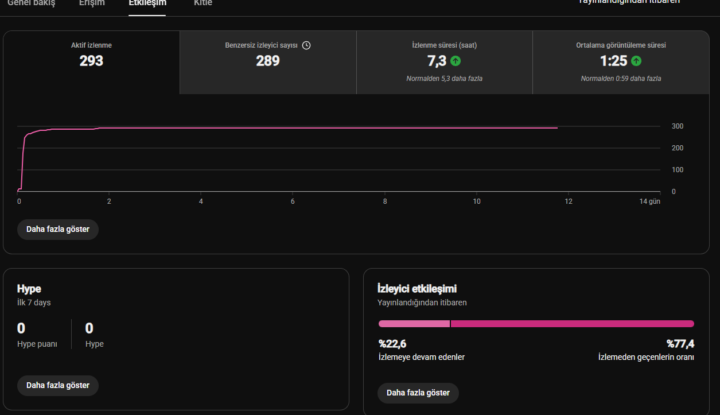Click Normalden 0:59 daha fazla text
This screenshot has height=415, width=720.
(621, 79)
